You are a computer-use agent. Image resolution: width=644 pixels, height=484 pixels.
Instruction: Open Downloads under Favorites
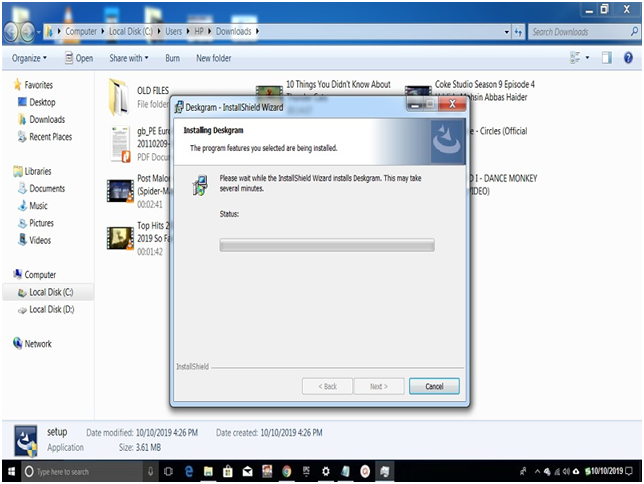(x=47, y=120)
